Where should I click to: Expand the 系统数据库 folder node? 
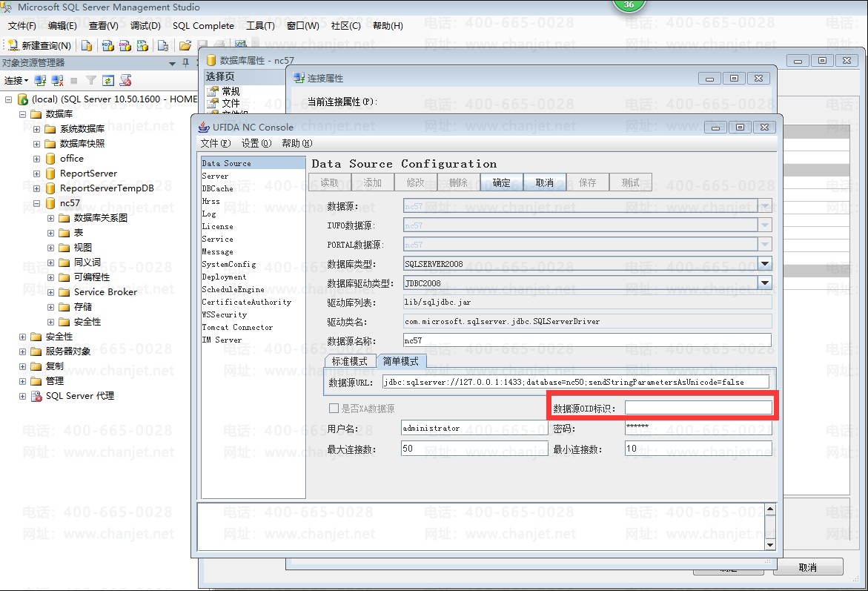click(36, 129)
